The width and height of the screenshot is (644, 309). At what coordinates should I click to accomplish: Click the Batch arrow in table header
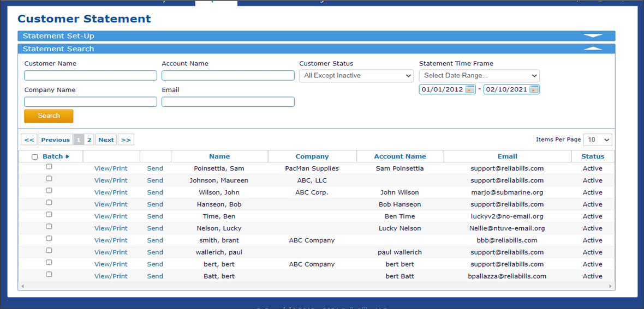[68, 157]
